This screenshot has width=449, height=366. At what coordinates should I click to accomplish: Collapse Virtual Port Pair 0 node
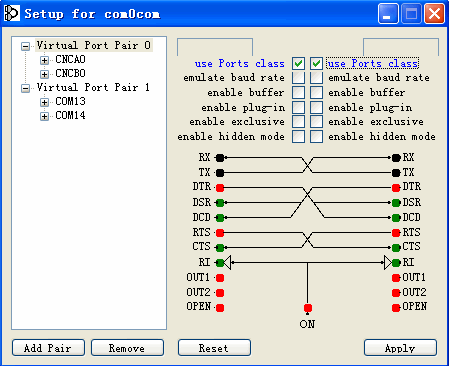point(25,46)
